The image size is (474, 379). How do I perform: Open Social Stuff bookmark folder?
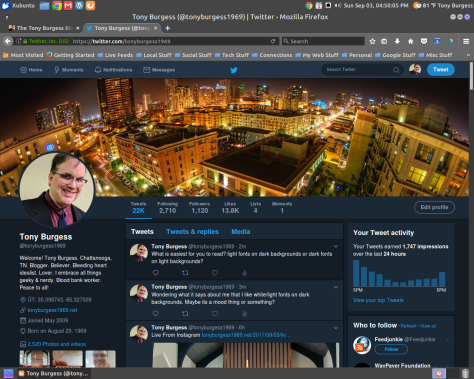193,55
